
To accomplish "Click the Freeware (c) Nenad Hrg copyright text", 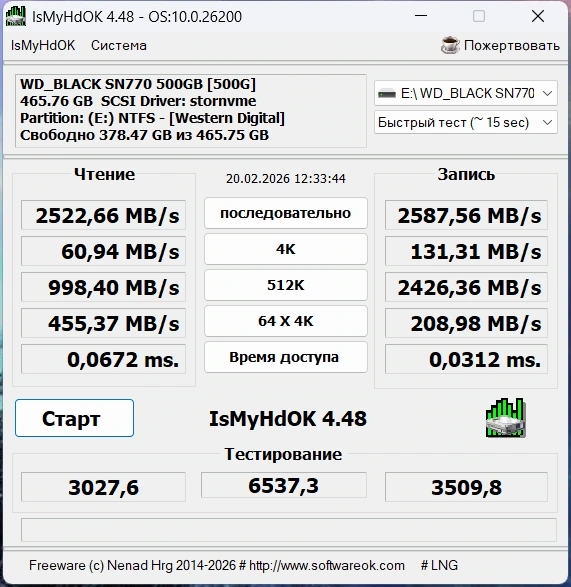I will [x=132, y=565].
